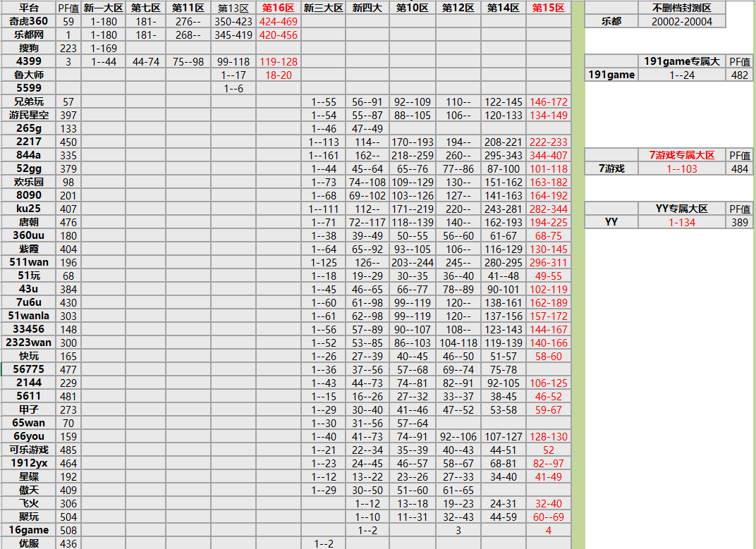The width and height of the screenshot is (756, 549).
Task: Click red 119-128 in the 4399 row
Action: click(278, 61)
